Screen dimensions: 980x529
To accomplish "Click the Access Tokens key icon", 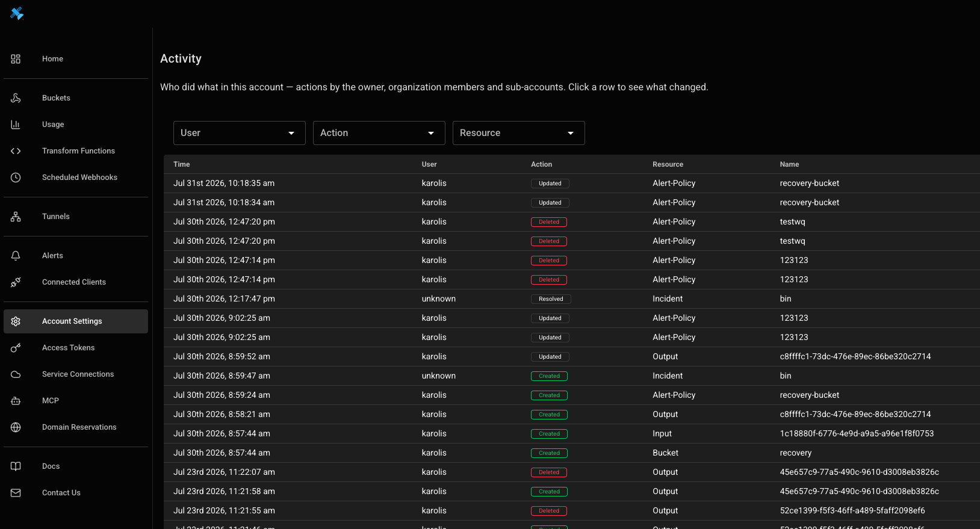I will pyautogui.click(x=16, y=348).
